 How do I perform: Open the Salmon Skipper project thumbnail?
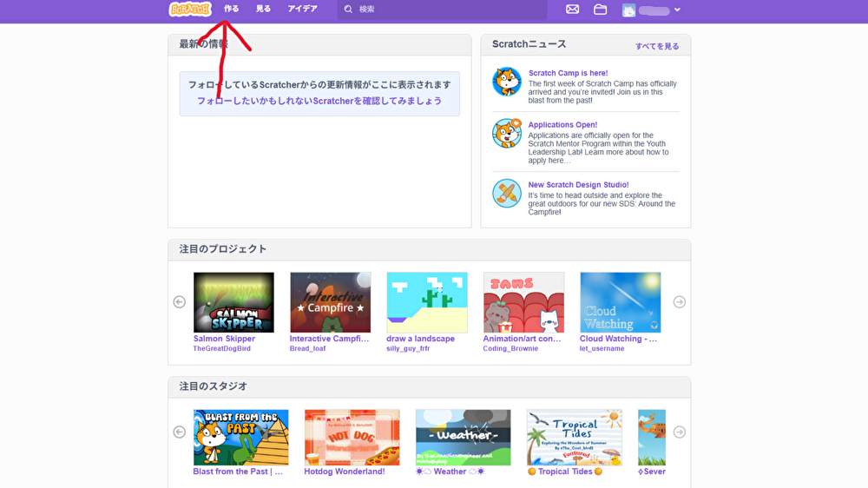pyautogui.click(x=233, y=302)
